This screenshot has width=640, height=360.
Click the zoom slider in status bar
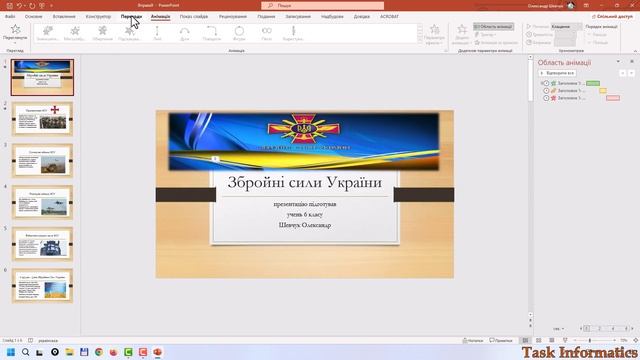(594, 340)
